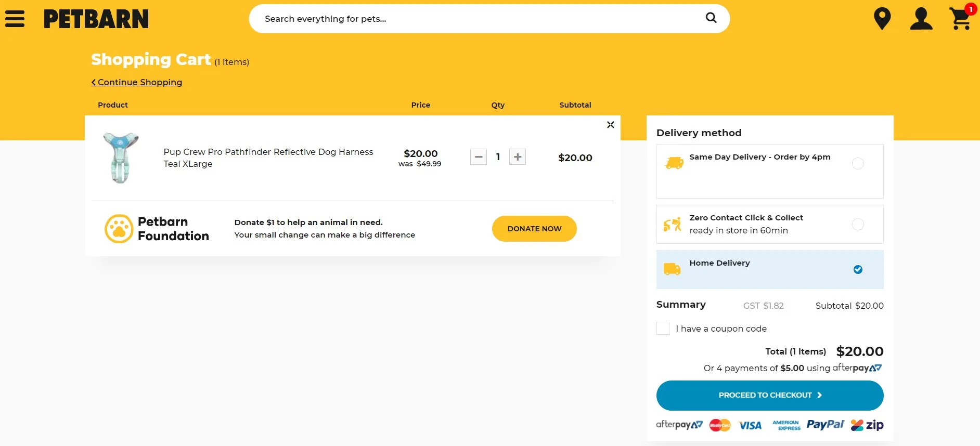This screenshot has width=980, height=446.
Task: Click the search magnifier icon
Action: 711,18
